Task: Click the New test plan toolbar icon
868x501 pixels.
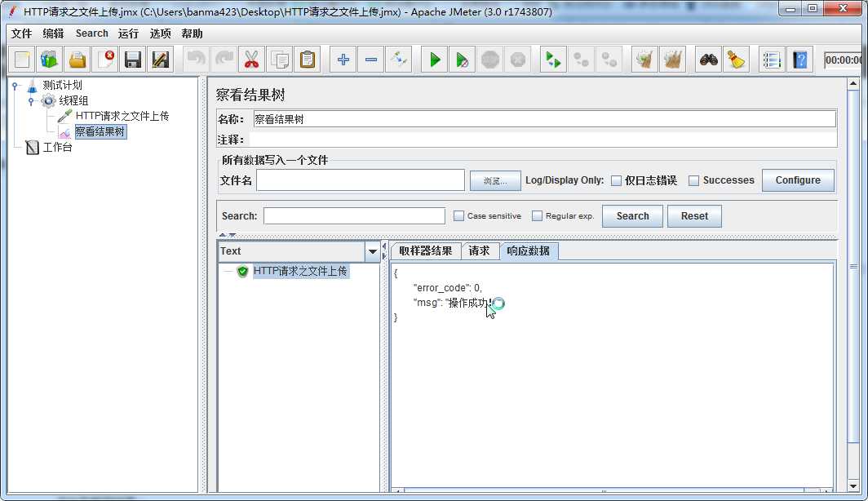Action: (22, 60)
